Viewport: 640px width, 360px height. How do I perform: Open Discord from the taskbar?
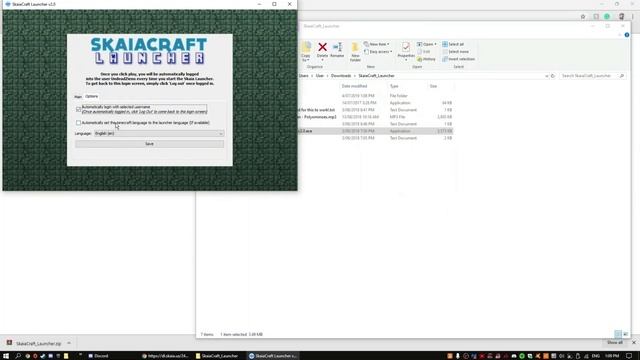[x=98, y=356]
